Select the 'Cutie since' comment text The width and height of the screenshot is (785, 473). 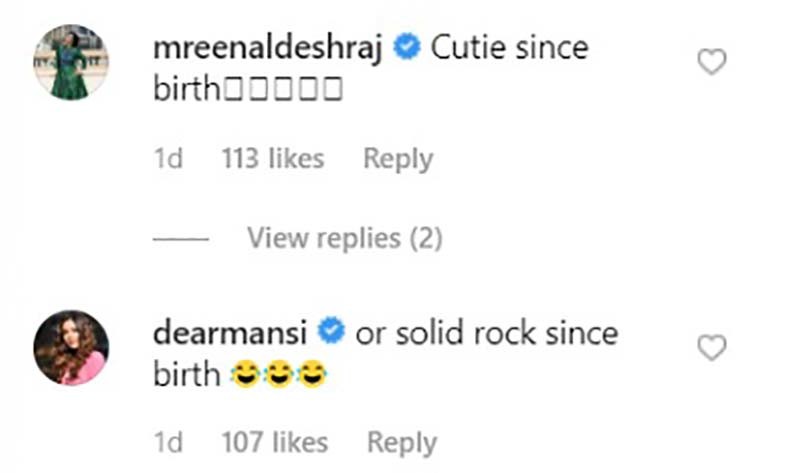[510, 48]
